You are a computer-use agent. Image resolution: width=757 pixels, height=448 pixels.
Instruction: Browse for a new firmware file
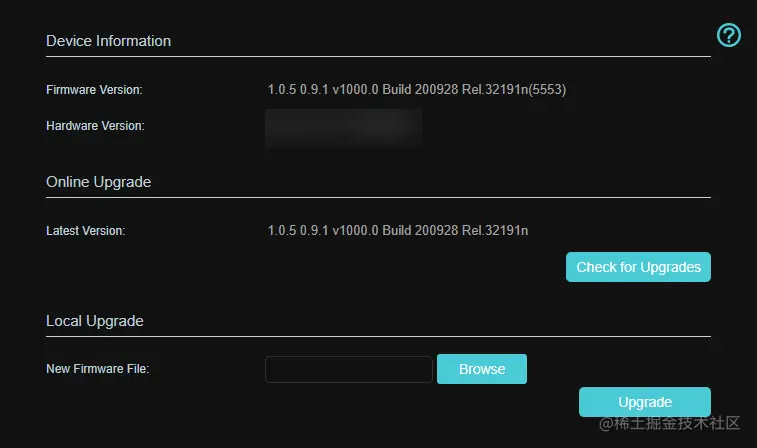(482, 369)
